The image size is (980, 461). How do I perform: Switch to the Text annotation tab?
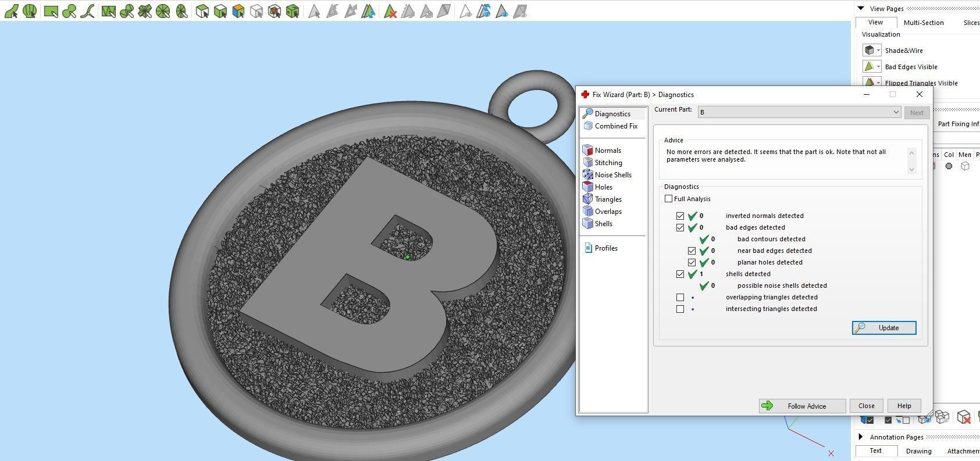pos(875,451)
